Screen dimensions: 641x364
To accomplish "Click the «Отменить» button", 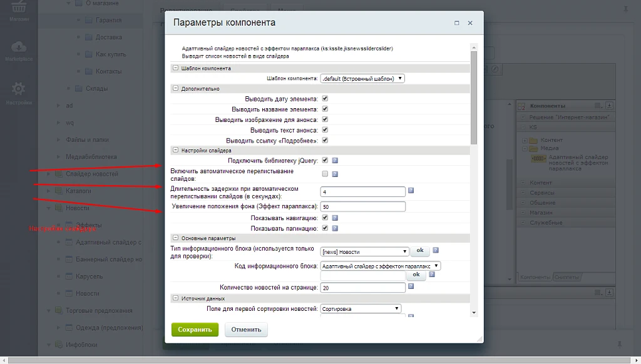I will [246, 330].
